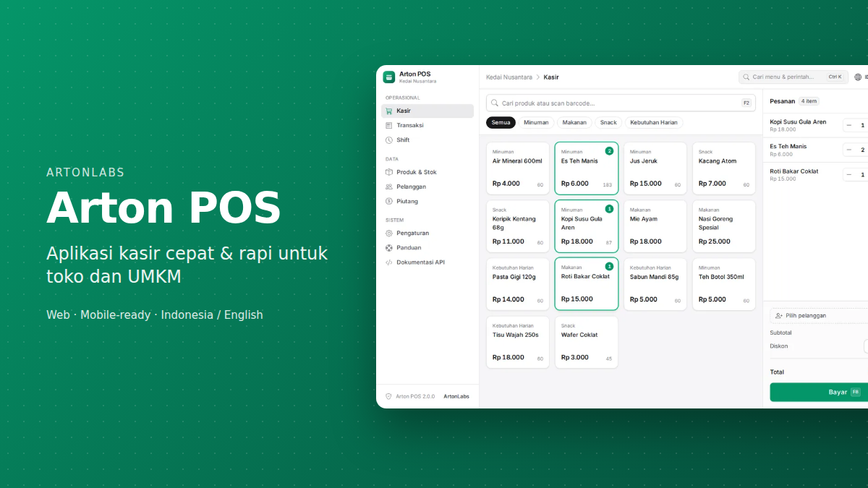Image resolution: width=868 pixels, height=488 pixels.
Task: Click Pilih pelanggan to choose a customer
Action: click(819, 315)
